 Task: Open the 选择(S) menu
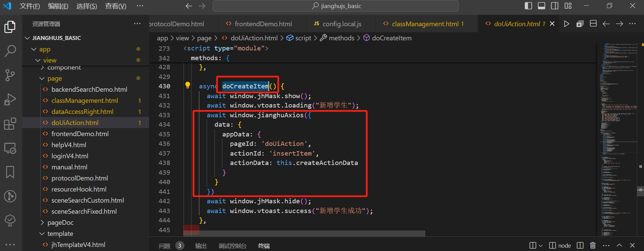pos(86,6)
